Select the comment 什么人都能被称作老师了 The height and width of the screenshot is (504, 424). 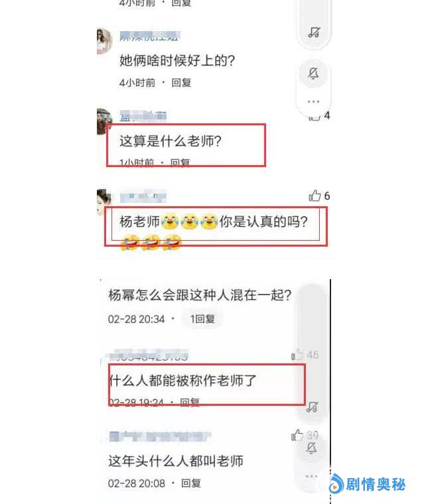(x=182, y=380)
